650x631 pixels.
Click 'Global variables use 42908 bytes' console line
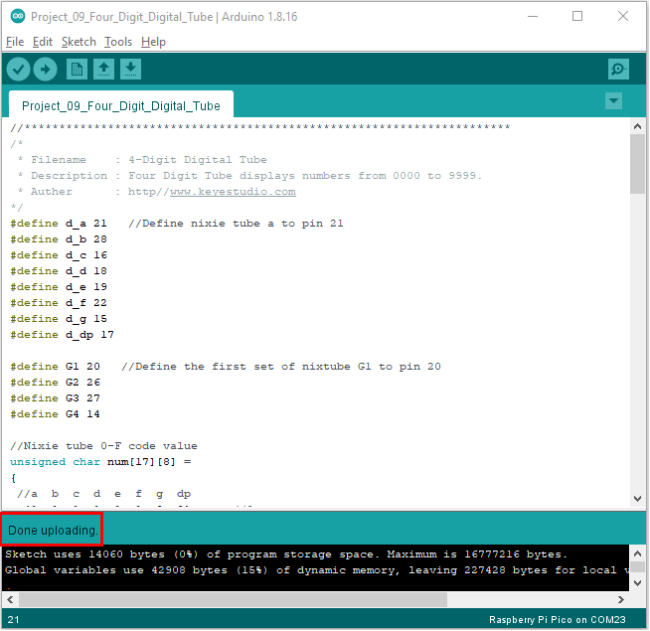tap(317, 570)
